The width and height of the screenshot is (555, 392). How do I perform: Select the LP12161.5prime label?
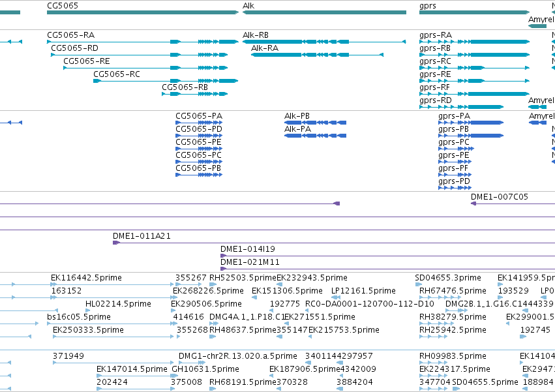tap(363, 291)
